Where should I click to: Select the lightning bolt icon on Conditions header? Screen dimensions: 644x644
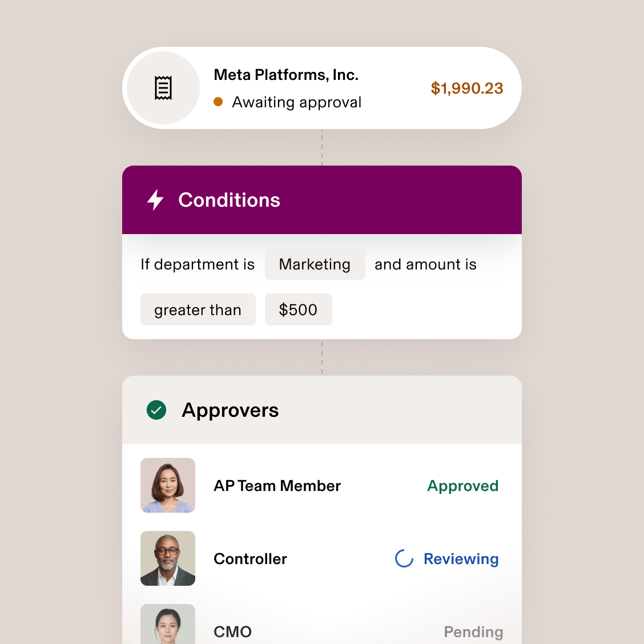pyautogui.click(x=155, y=200)
